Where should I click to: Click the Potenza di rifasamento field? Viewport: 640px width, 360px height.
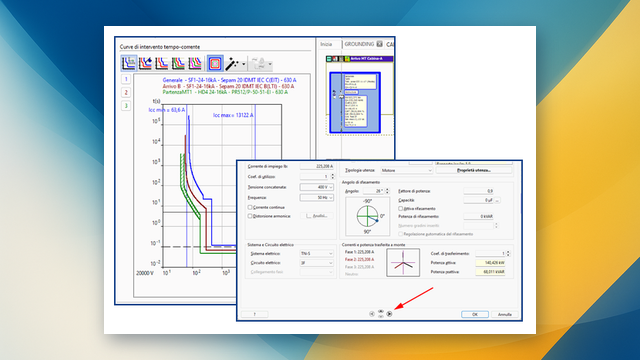coord(478,216)
